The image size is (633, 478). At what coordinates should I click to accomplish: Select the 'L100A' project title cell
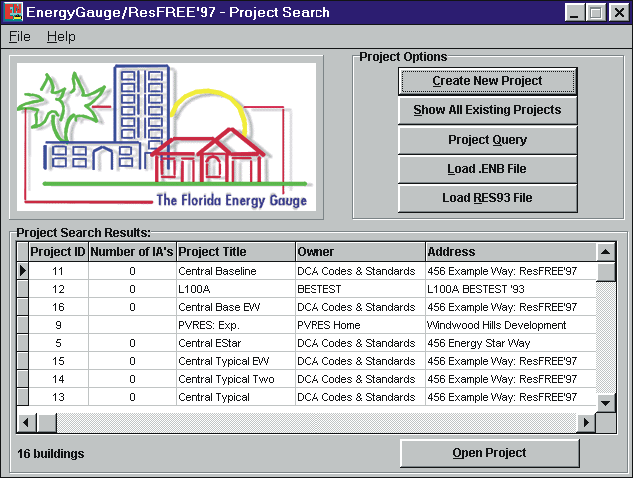point(236,289)
